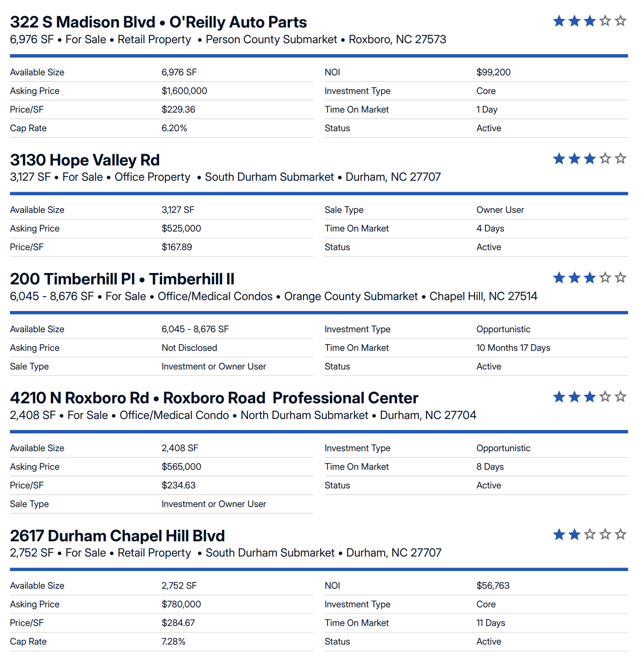This screenshot has width=644, height=667.
Task: Click the second filled star of 2617 Durham Chapel Hill
Action: pos(574,535)
